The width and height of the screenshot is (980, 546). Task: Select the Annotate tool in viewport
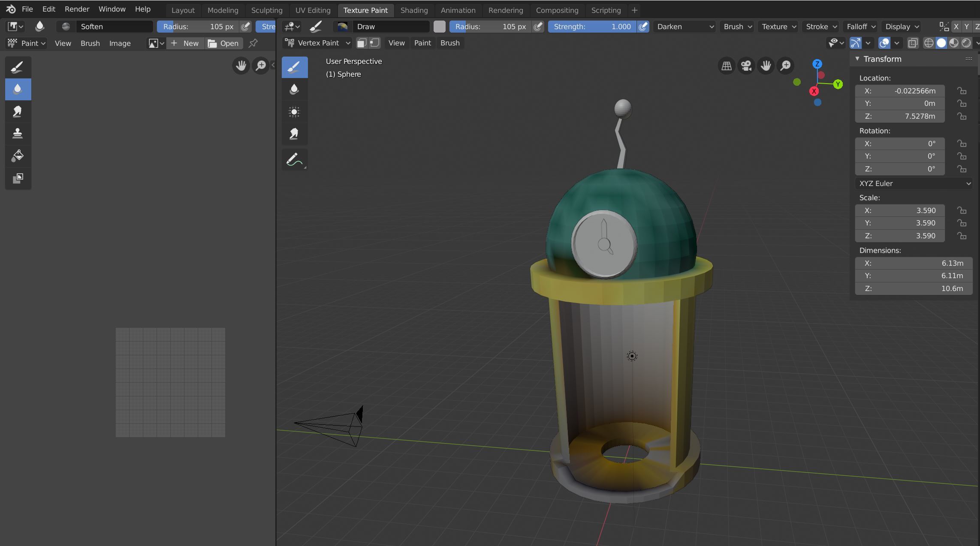(294, 159)
